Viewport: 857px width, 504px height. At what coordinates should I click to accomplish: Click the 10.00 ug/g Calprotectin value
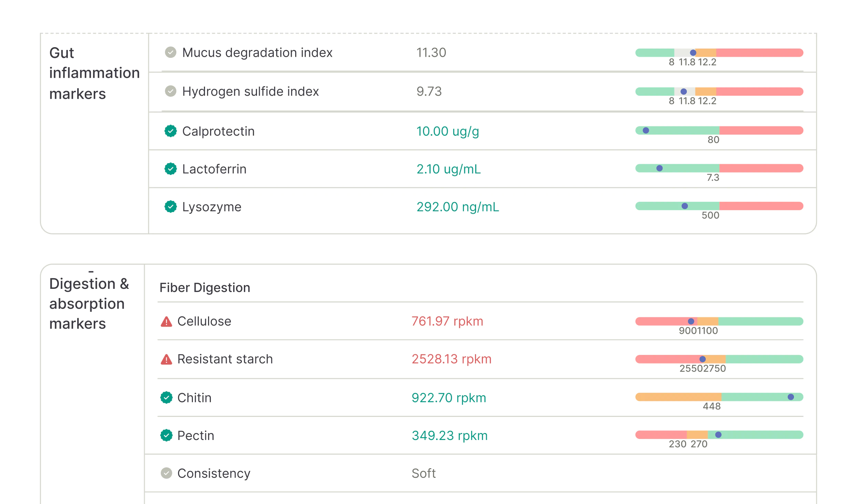[x=448, y=131]
